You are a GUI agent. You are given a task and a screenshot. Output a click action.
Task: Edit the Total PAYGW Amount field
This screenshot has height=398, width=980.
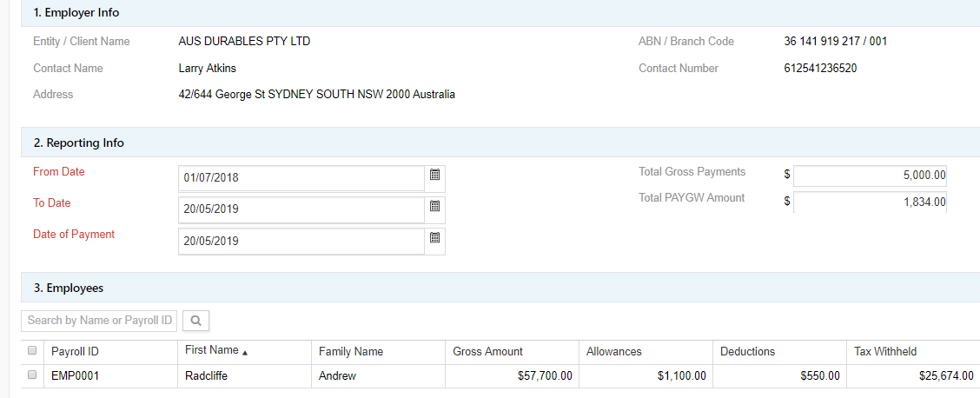(869, 202)
